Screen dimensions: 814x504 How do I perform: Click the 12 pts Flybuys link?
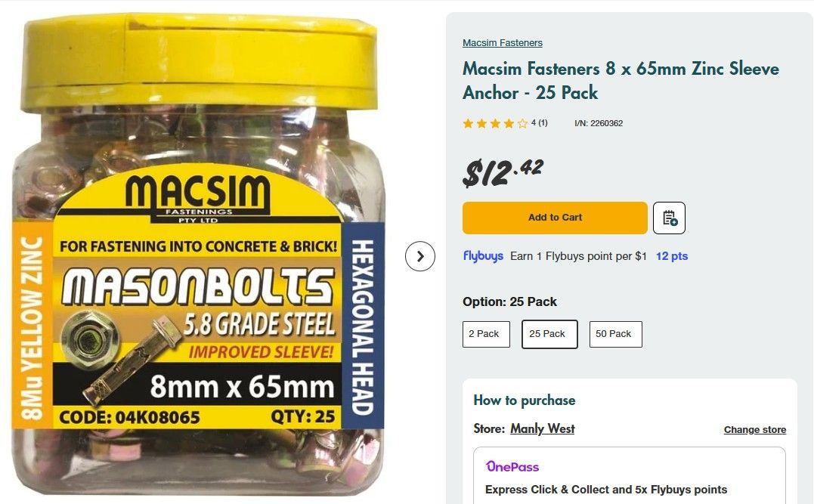(x=672, y=256)
